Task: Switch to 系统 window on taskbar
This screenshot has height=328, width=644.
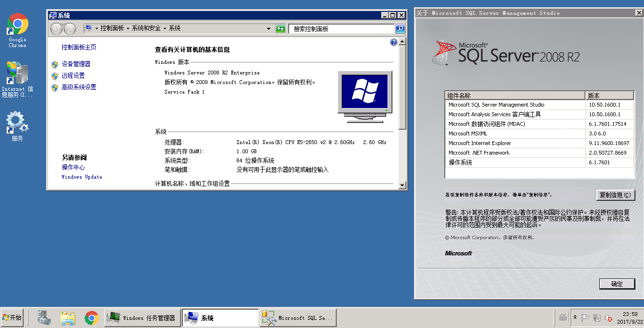Action: (x=220, y=318)
